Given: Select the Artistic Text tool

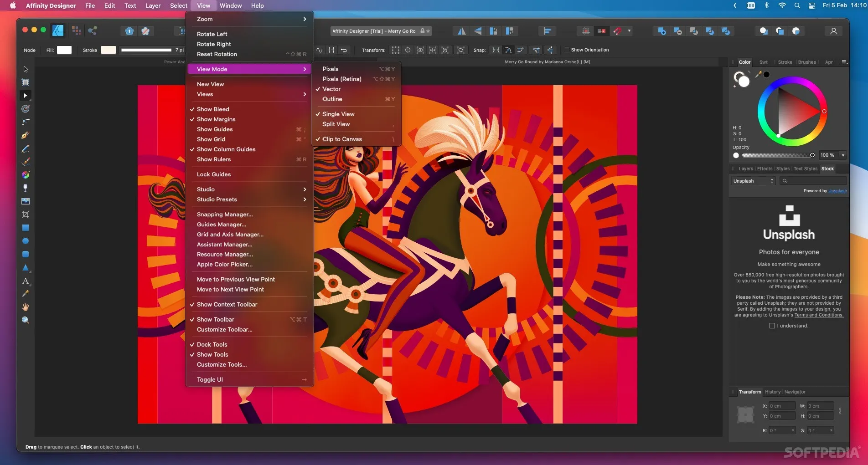Looking at the screenshot, I should (x=26, y=281).
